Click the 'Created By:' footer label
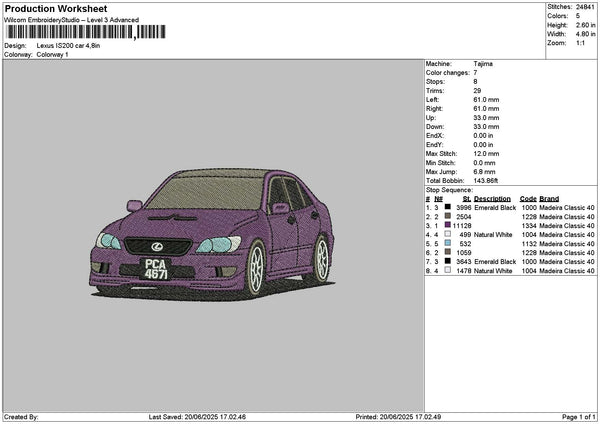600x424 pixels. coord(21,417)
